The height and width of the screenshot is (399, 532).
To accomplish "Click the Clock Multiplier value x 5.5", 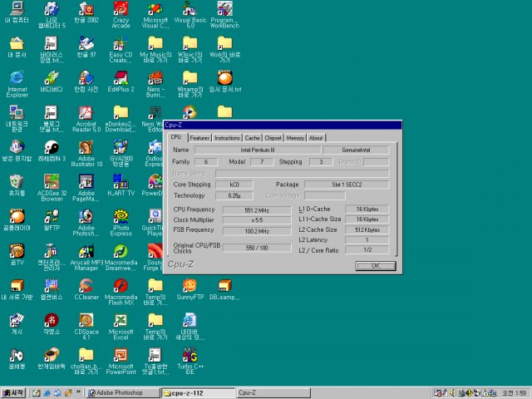I will point(257,220).
